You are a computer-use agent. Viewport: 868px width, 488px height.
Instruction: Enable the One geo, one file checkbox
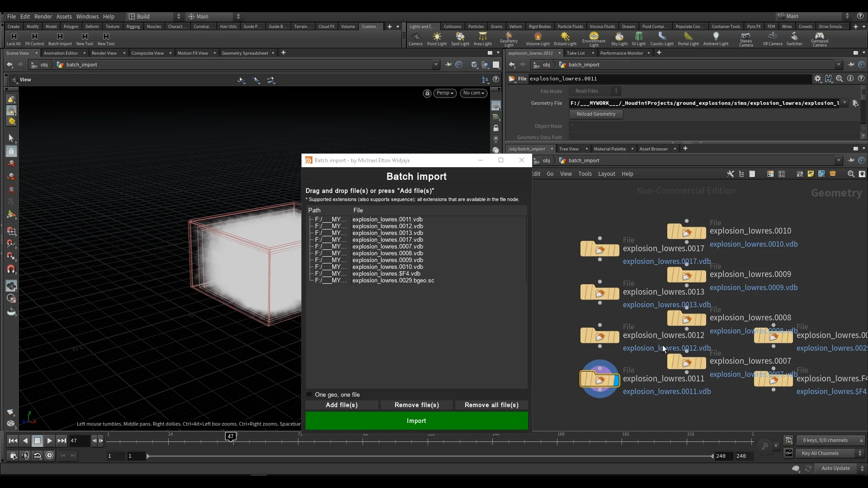[x=309, y=394]
